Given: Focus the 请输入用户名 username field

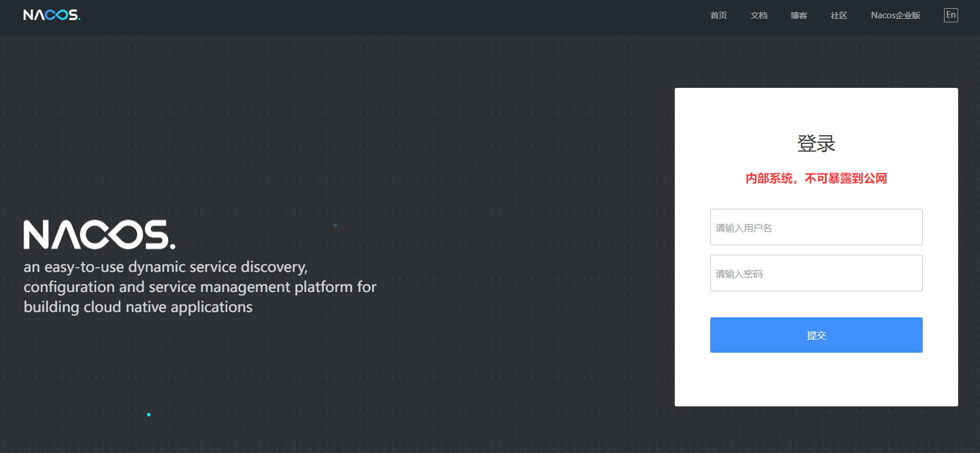Looking at the screenshot, I should click(816, 227).
